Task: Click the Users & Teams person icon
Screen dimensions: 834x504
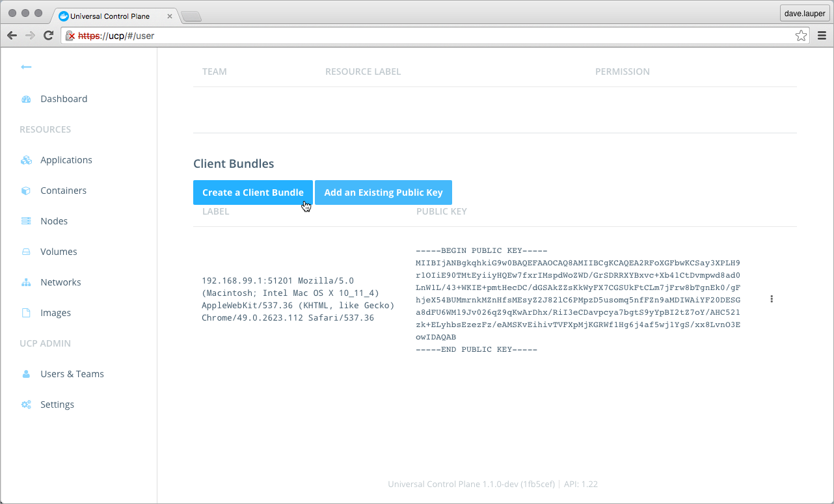Action: click(26, 374)
